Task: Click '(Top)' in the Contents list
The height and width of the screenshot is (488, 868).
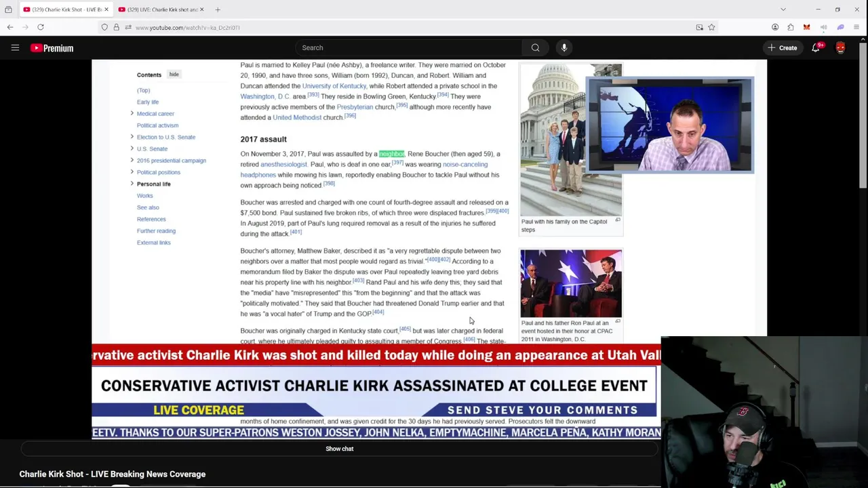Action: [x=143, y=90]
